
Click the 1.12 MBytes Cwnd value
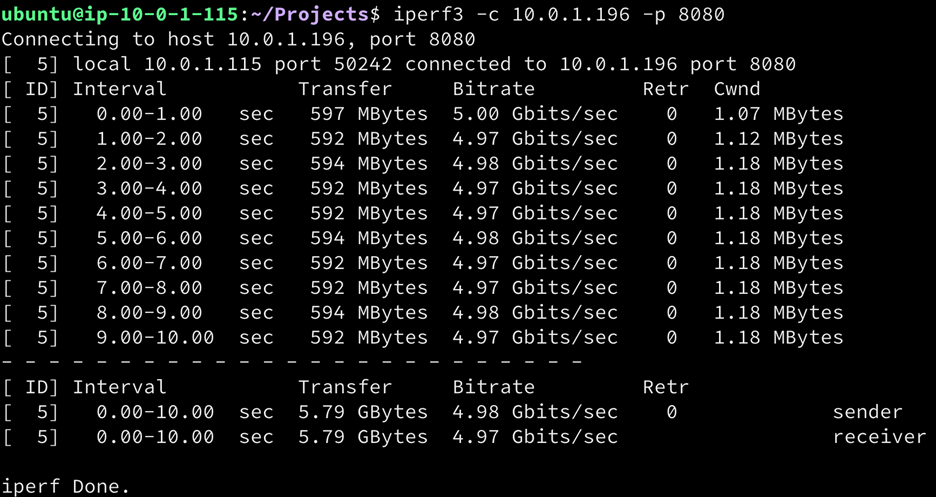coord(778,139)
